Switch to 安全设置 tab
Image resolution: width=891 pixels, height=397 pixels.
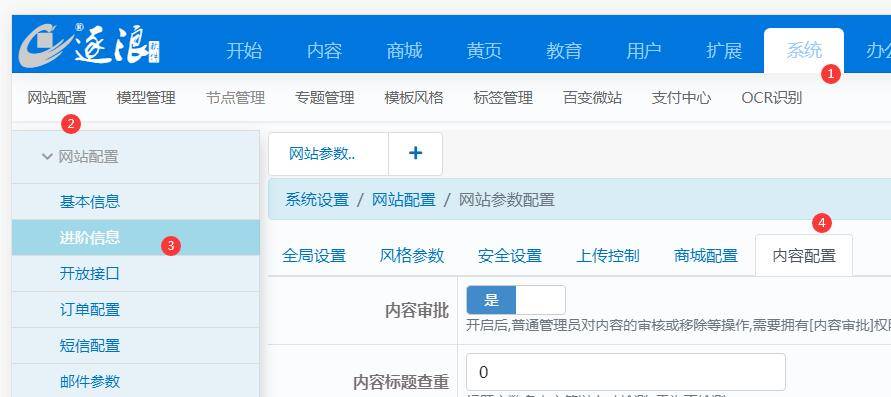click(x=510, y=256)
